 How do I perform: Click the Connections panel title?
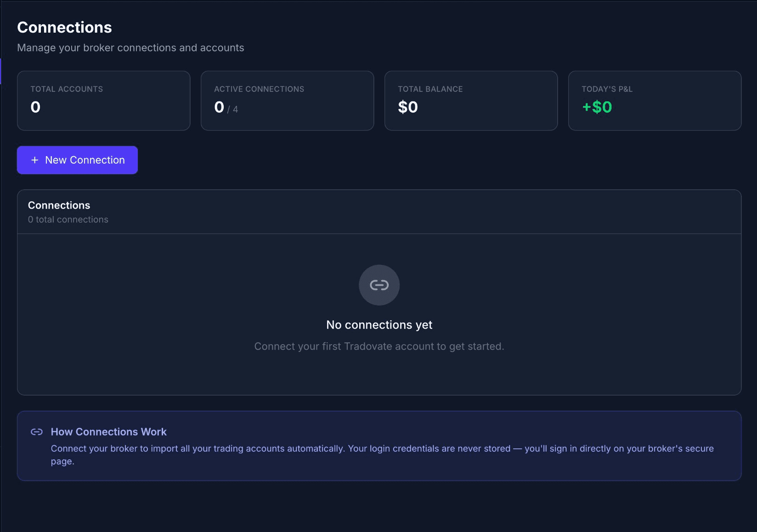tap(59, 205)
